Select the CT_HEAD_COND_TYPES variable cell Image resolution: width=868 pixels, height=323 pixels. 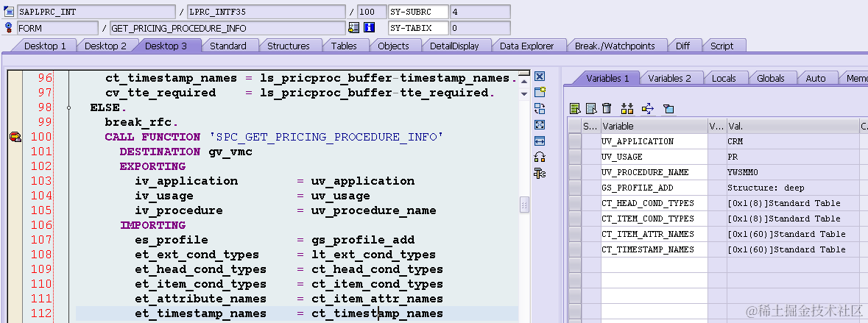click(x=654, y=203)
